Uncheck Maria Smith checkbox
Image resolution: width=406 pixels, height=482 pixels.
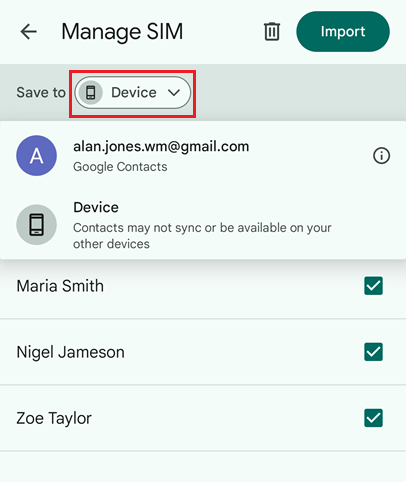coord(373,286)
